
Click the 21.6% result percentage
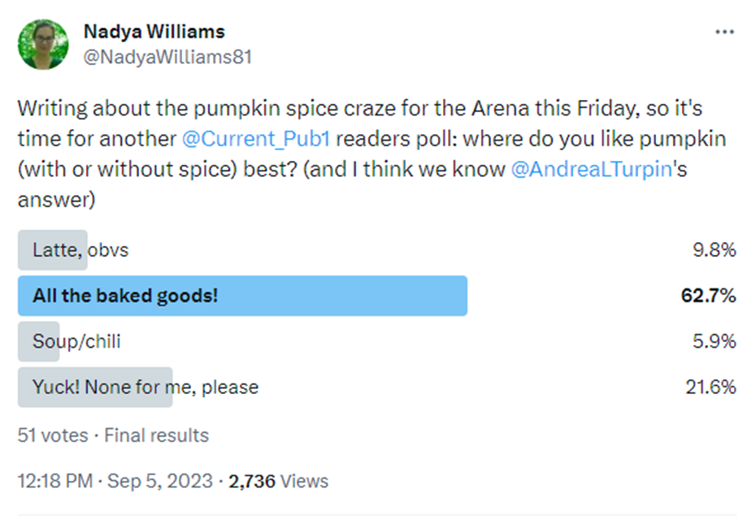point(710,387)
